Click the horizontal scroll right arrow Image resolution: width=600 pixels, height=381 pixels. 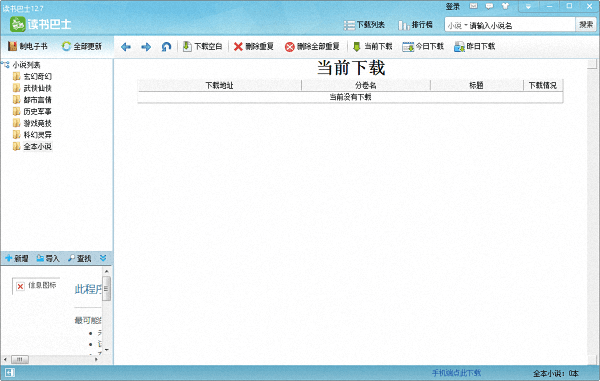(x=96, y=359)
